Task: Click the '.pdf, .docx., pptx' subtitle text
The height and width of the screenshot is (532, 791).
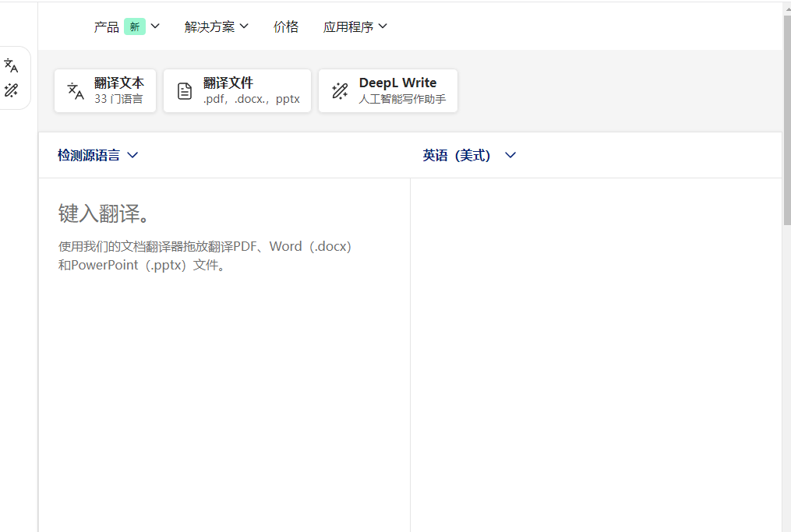Action: (251, 99)
